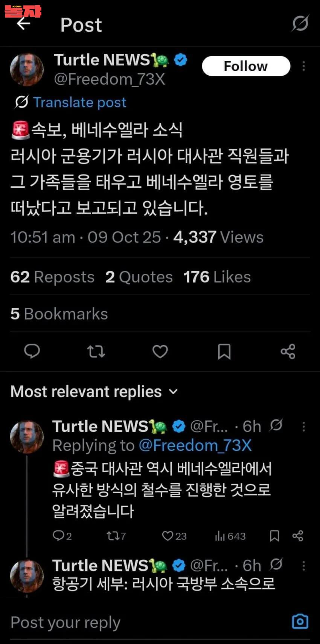Click the Translate post link
320x644 pixels.
pos(79,102)
